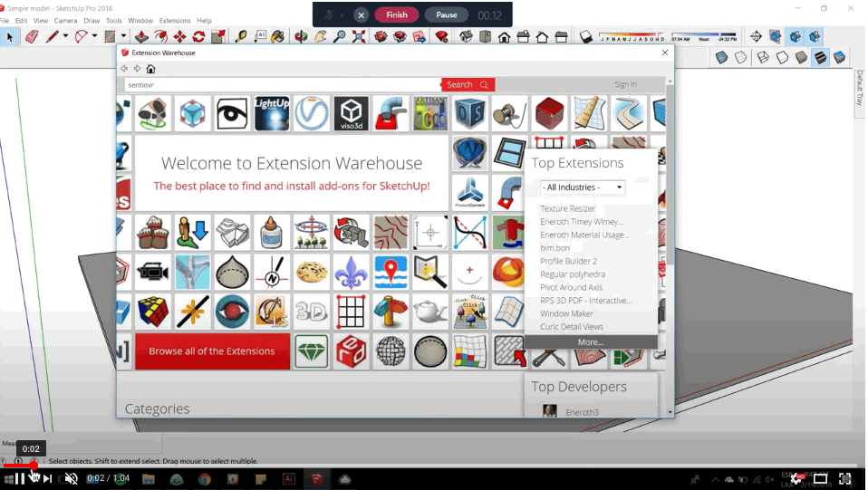
Task: Expand the Rectangle shape dropdown arrow
Action: pos(123,36)
